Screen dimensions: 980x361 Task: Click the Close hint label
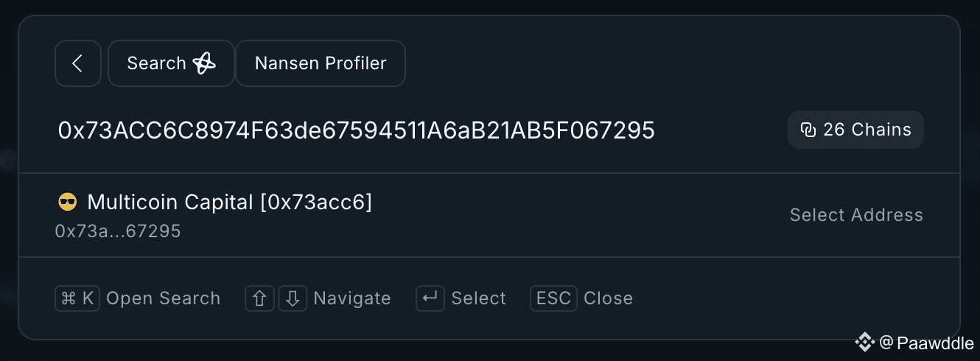point(608,298)
